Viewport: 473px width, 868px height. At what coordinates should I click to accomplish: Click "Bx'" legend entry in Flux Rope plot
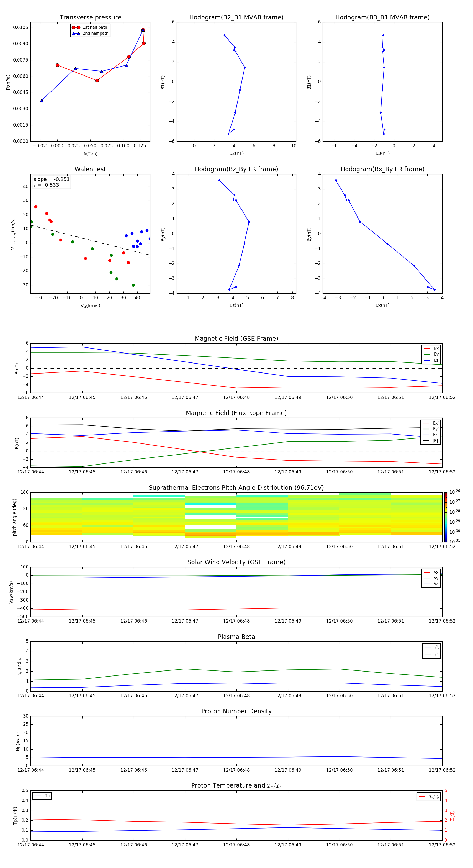pos(431,423)
